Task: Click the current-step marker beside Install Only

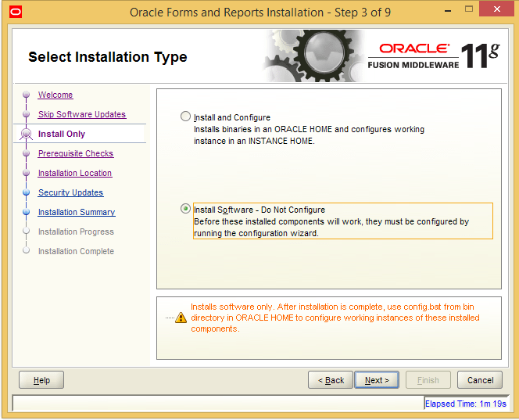Action: click(x=26, y=134)
